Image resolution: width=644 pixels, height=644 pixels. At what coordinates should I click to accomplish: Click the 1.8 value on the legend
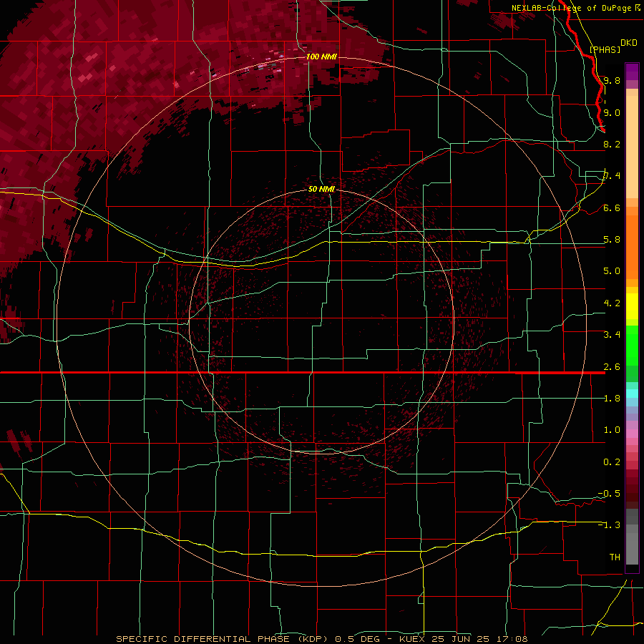612,399
